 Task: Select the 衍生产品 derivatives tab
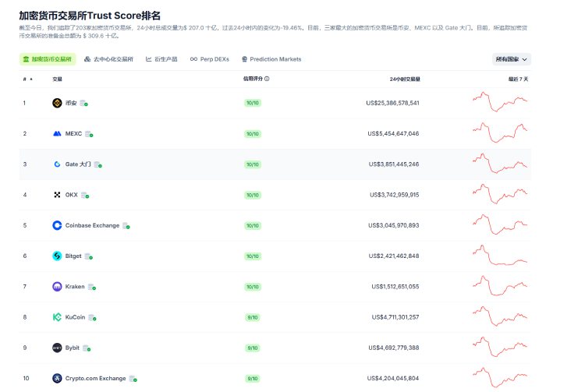[161, 59]
